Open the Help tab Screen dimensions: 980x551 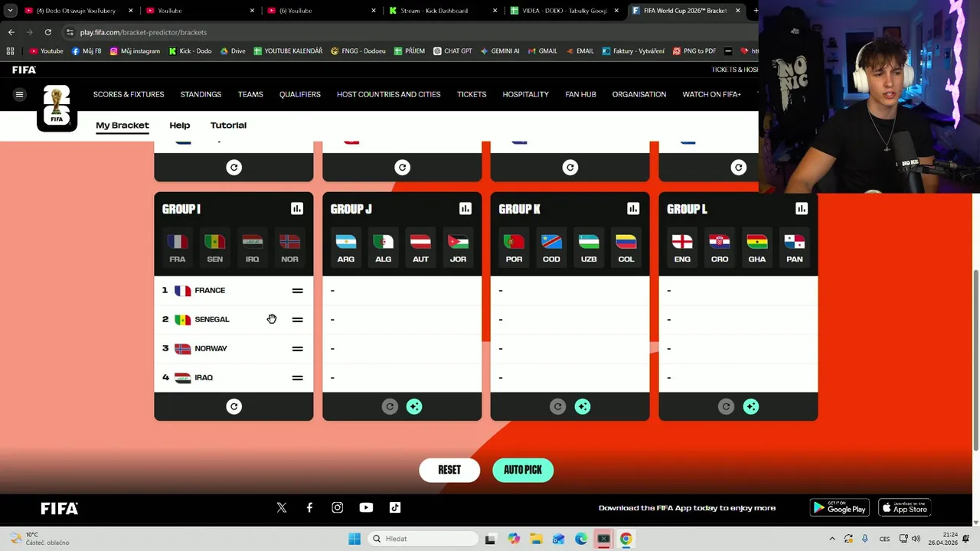180,126
